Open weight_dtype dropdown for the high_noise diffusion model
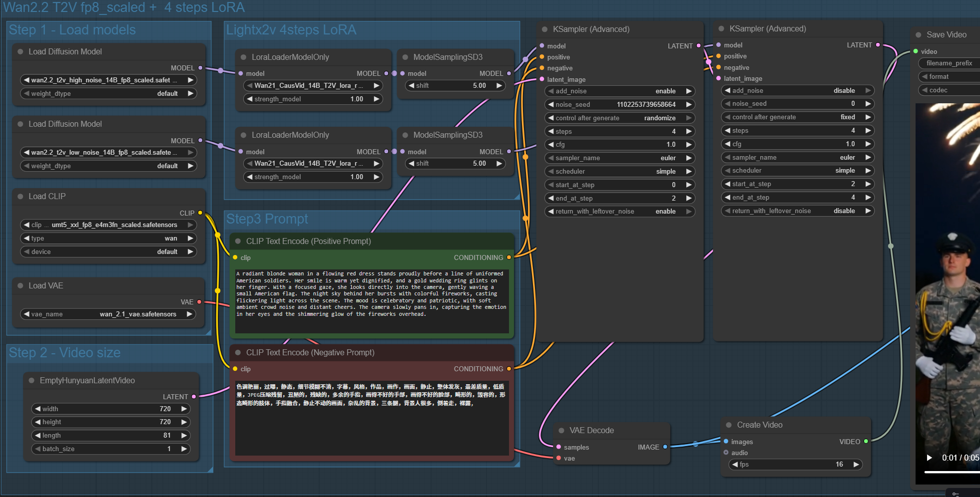 click(108, 94)
